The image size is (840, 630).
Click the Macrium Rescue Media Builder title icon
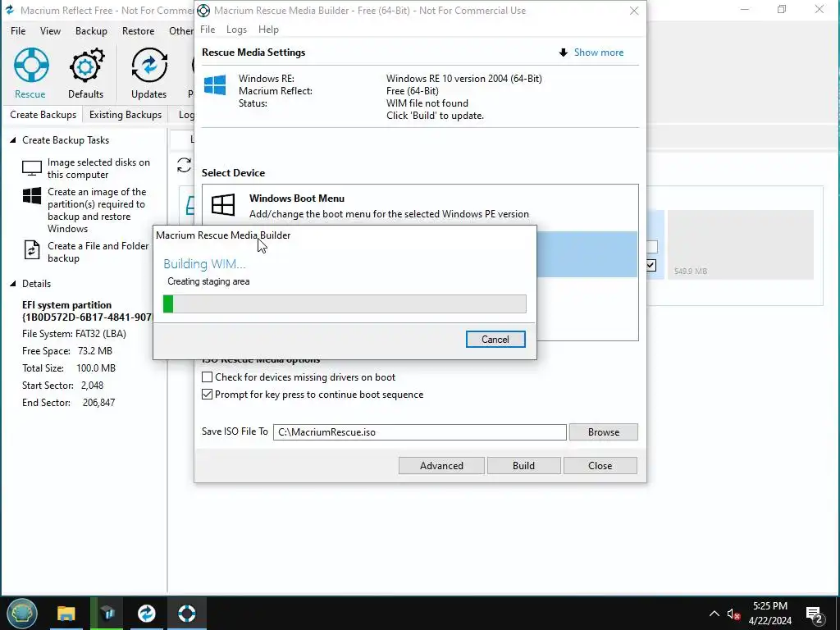point(203,10)
